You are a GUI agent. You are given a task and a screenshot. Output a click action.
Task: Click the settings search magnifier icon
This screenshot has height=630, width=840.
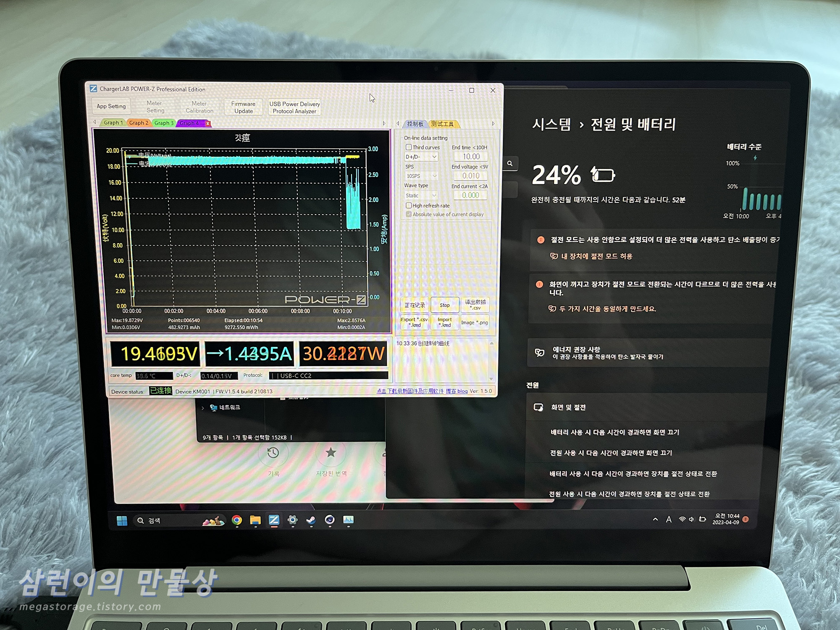[x=509, y=163]
